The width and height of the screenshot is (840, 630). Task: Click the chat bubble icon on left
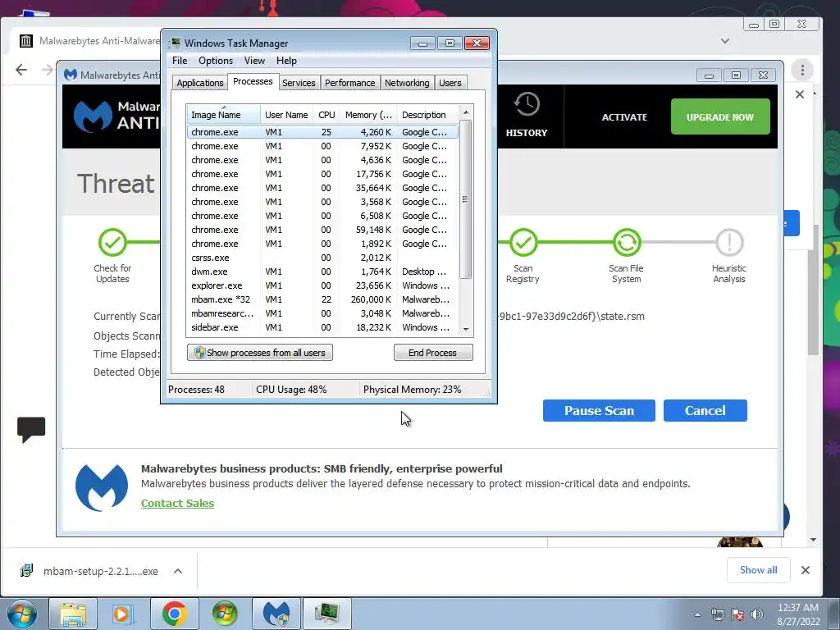click(x=31, y=430)
